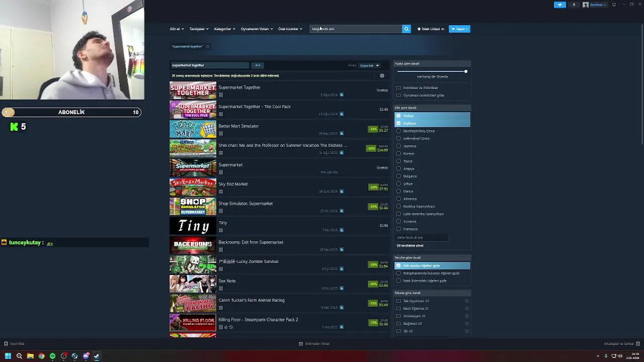The height and width of the screenshot is (362, 644).
Task: Check Kütüphanemde bulunan öğeleri gizle
Action: click(x=398, y=274)
